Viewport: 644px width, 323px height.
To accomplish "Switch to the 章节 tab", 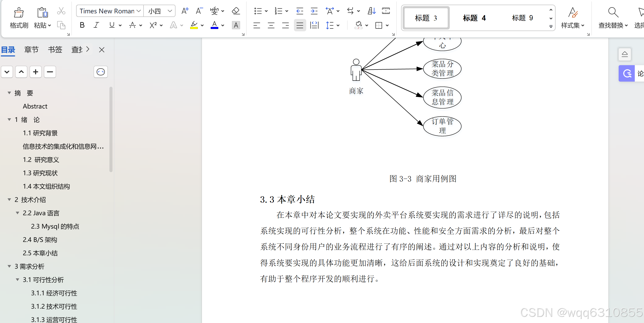I will pos(31,50).
